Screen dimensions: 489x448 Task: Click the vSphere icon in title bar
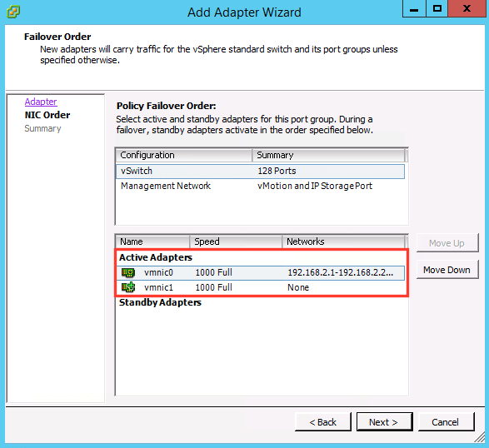13,12
